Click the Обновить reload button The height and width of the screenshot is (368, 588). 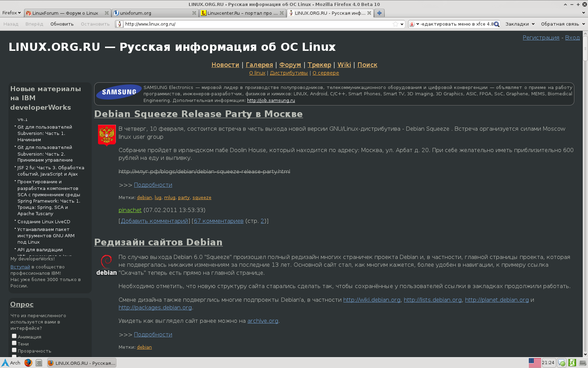coord(62,24)
